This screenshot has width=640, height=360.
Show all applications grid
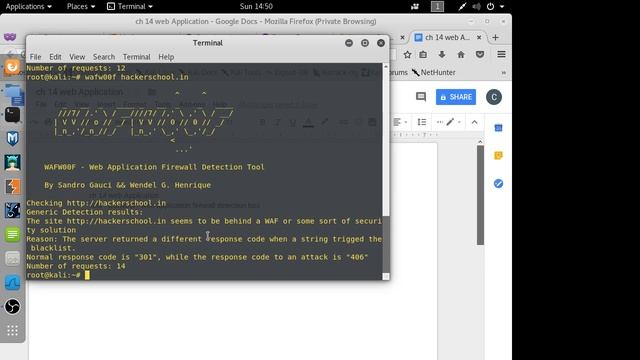click(12, 330)
